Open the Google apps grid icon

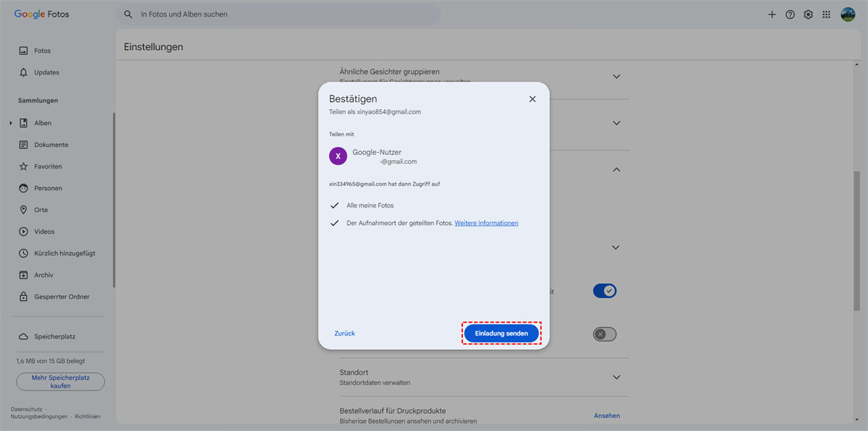[826, 14]
